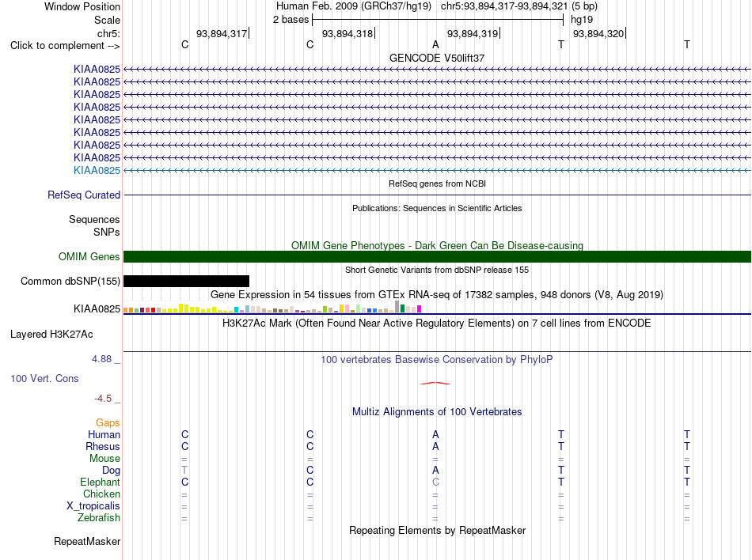Click the Gene Expression in 54 tissues title
This screenshot has height=560, width=752.
point(437,294)
